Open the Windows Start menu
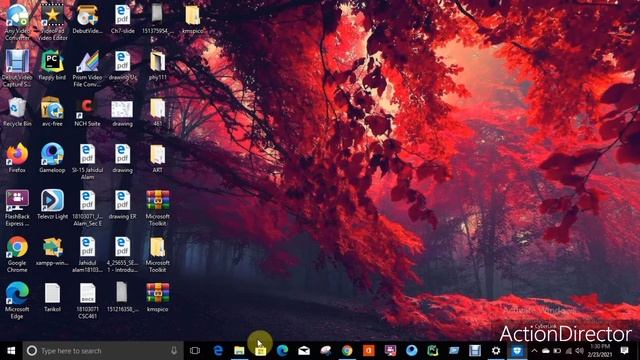The height and width of the screenshot is (360, 640). click(x=11, y=351)
